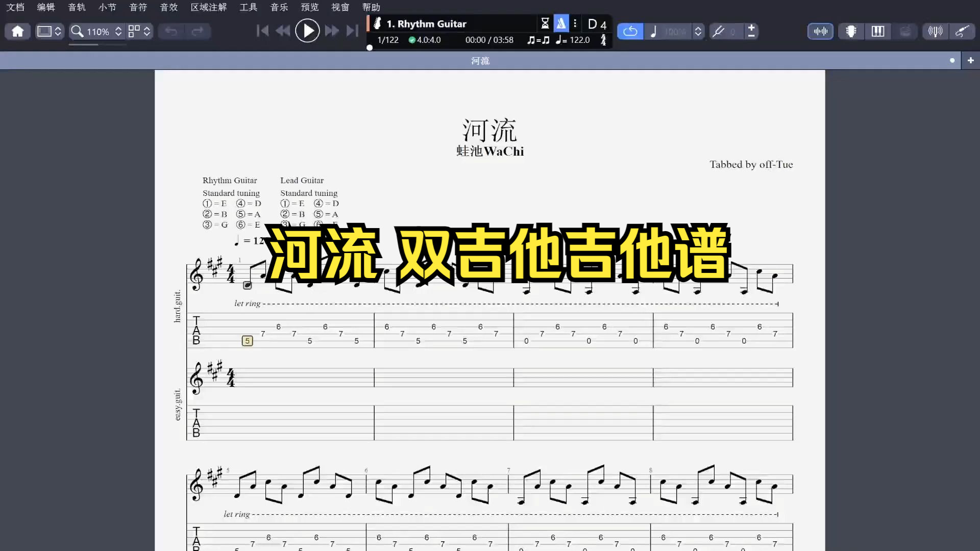Click the easy.guit. staff label

[177, 405]
